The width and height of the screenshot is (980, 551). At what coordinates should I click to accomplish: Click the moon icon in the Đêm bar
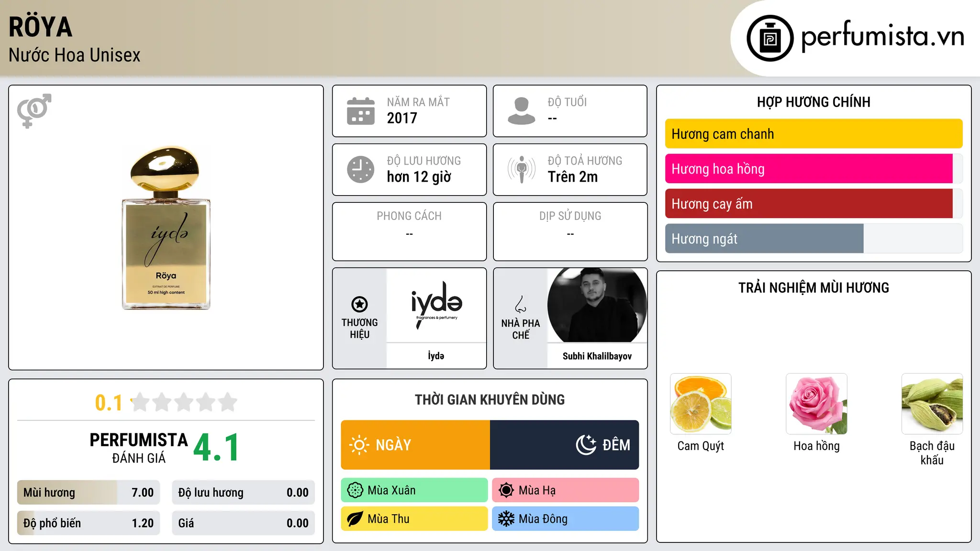pos(586,445)
